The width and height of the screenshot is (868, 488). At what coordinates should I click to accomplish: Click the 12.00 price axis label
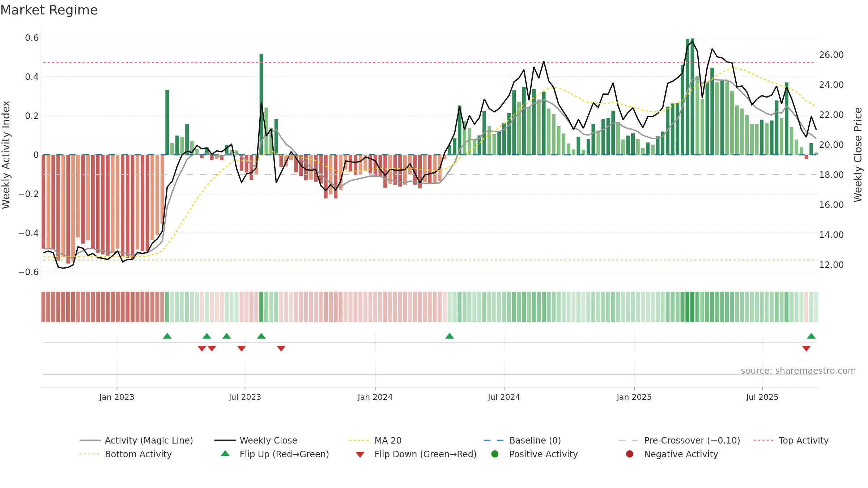click(831, 265)
